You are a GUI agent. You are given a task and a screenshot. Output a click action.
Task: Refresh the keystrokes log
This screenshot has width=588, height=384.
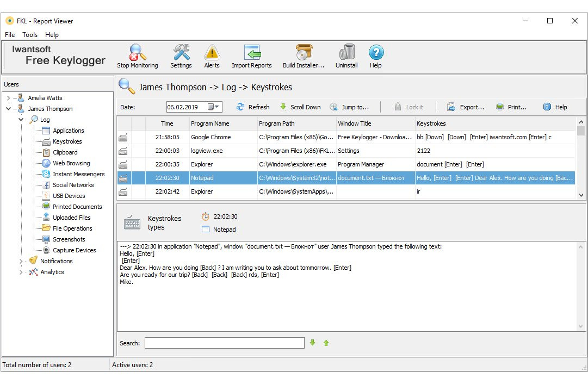point(253,107)
